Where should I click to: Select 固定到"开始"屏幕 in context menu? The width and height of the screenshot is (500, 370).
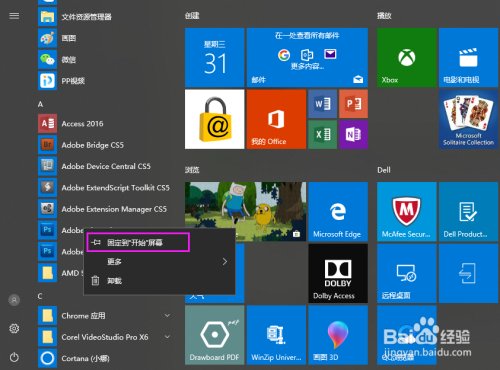point(138,242)
